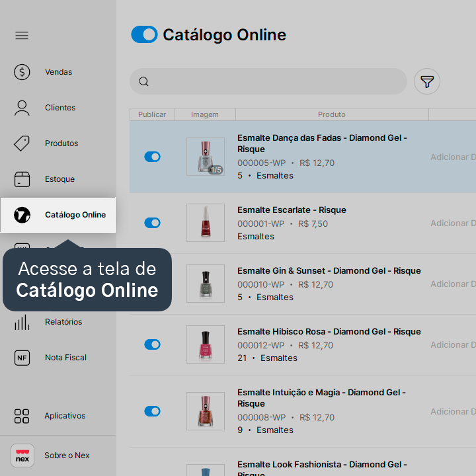Image resolution: width=476 pixels, height=476 pixels.
Task: Click the product search field
Action: (x=268, y=81)
